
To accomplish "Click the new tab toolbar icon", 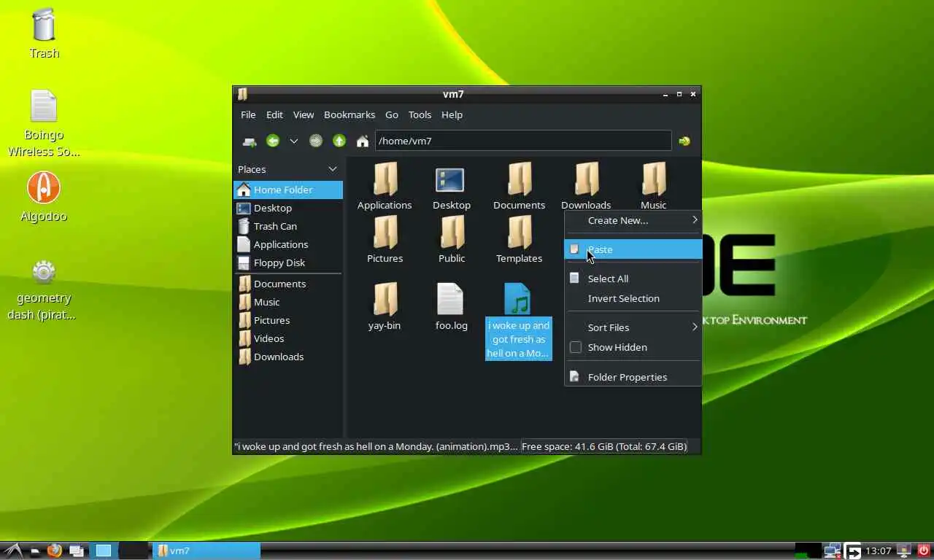I will click(250, 141).
